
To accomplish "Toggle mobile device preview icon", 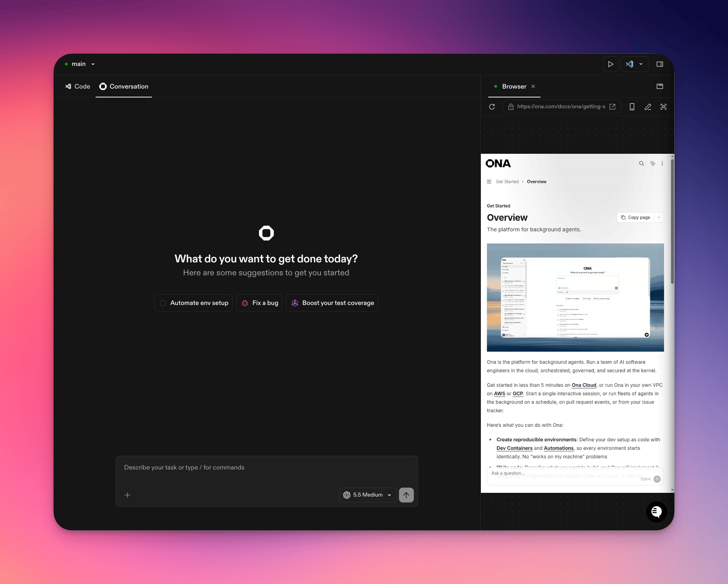I will point(632,107).
